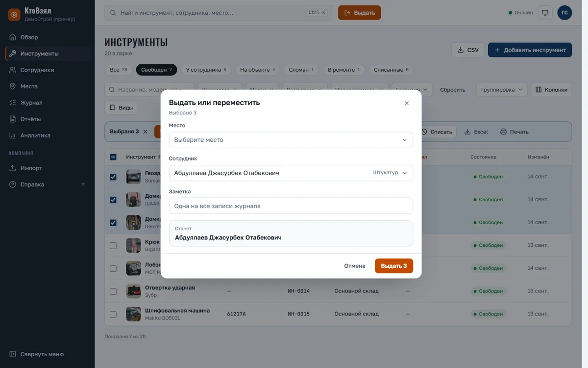Go to Сотрудники section
The height and width of the screenshot is (368, 588).
coord(48,70)
